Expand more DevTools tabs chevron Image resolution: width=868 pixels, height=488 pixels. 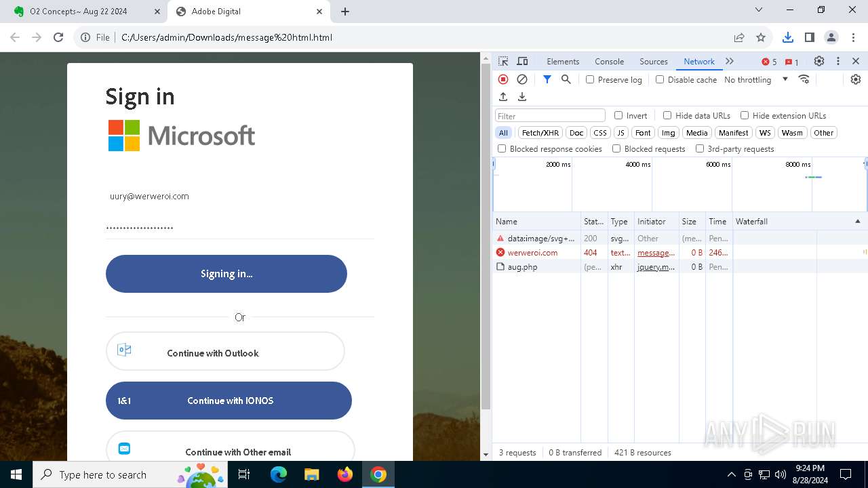[730, 61]
